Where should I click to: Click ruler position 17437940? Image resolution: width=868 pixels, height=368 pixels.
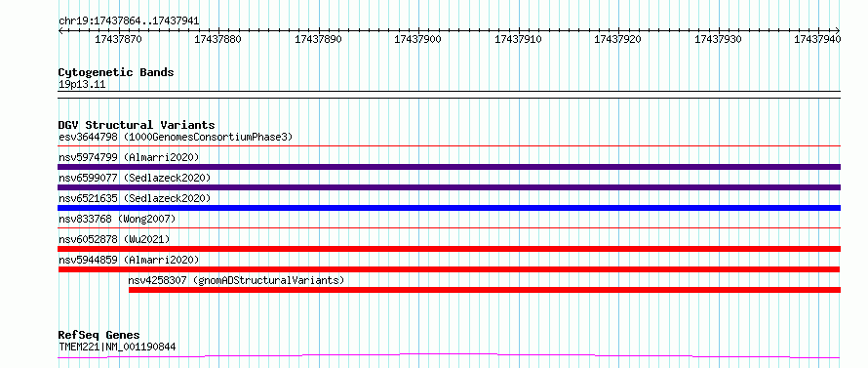pyautogui.click(x=817, y=39)
